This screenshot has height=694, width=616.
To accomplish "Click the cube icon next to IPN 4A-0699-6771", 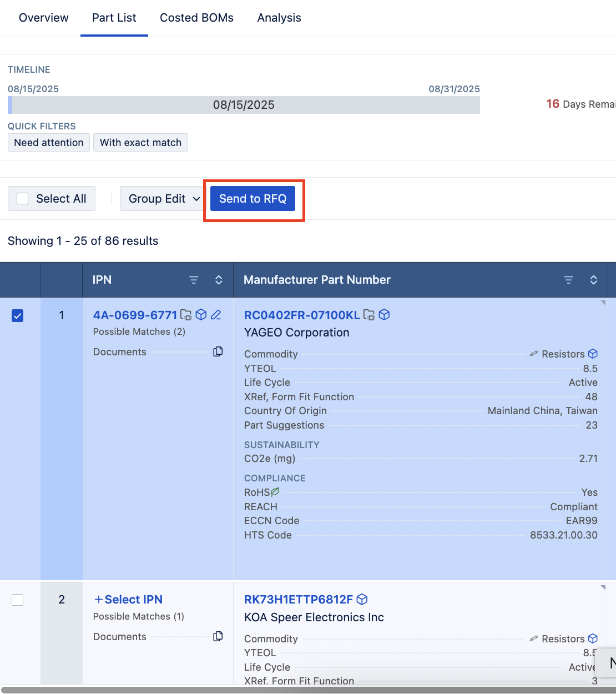I will [201, 315].
